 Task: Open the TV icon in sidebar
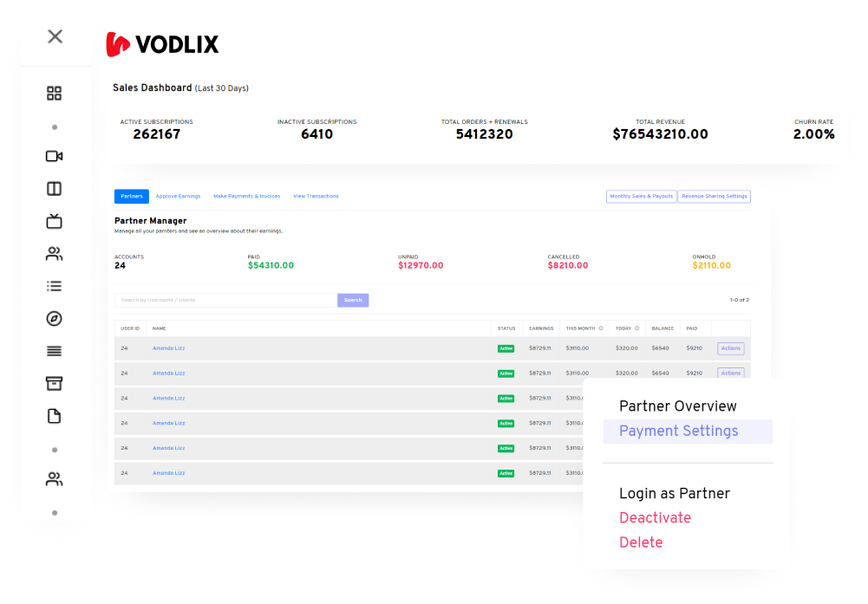point(55,222)
